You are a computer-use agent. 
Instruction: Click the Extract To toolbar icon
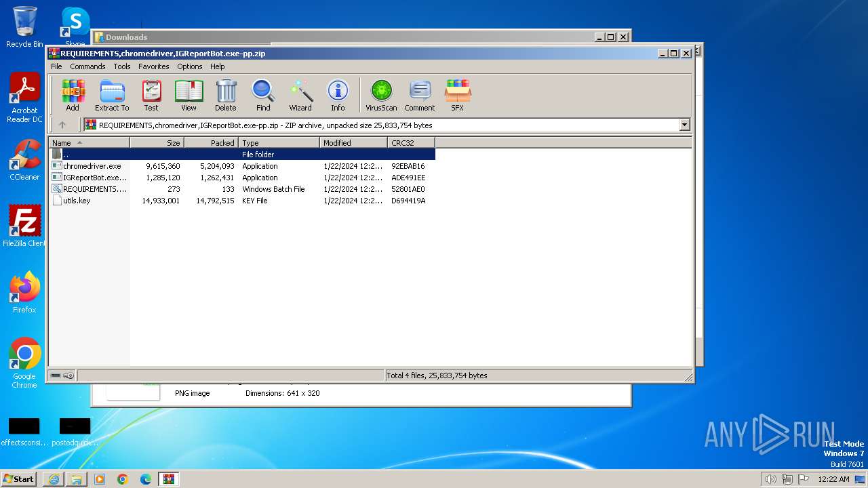(112, 96)
